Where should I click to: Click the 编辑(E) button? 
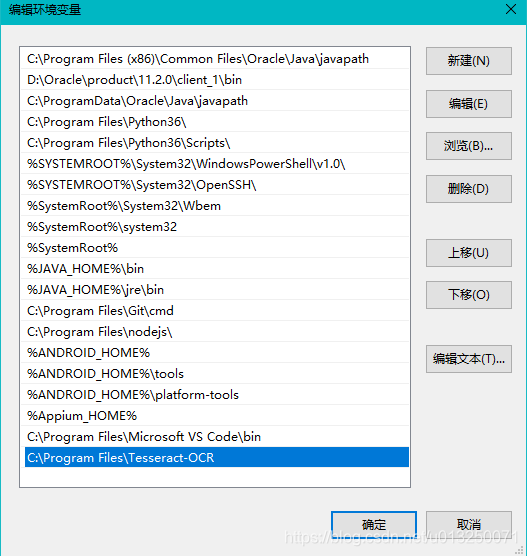click(x=468, y=104)
